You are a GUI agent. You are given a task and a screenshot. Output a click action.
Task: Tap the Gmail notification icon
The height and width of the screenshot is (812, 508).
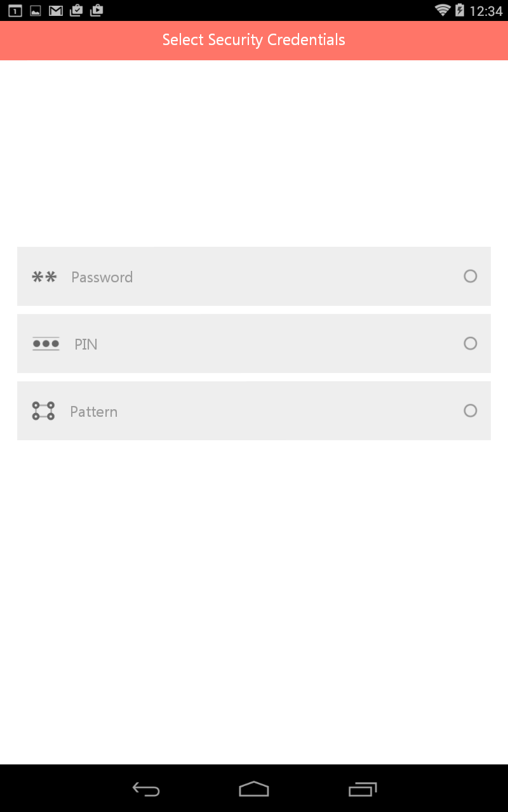56,11
